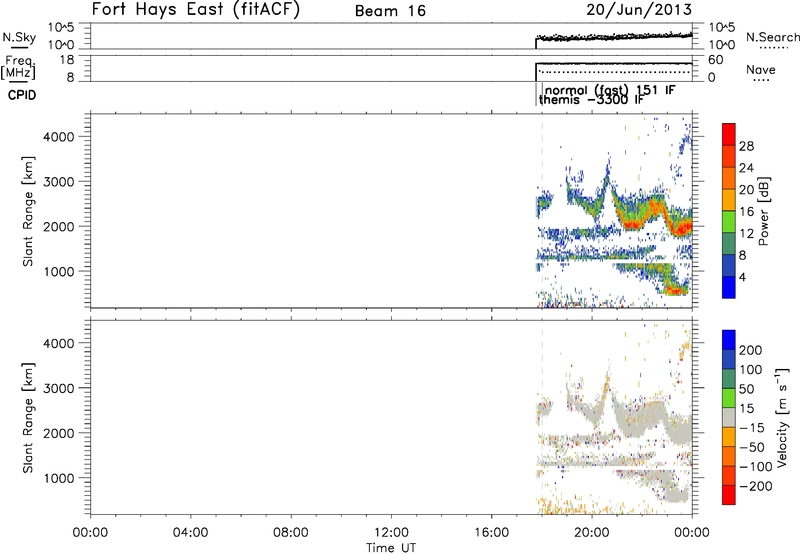Screen dimensions: 800x554
Task: Click the Velocity scale value -200
Action: coord(756,486)
